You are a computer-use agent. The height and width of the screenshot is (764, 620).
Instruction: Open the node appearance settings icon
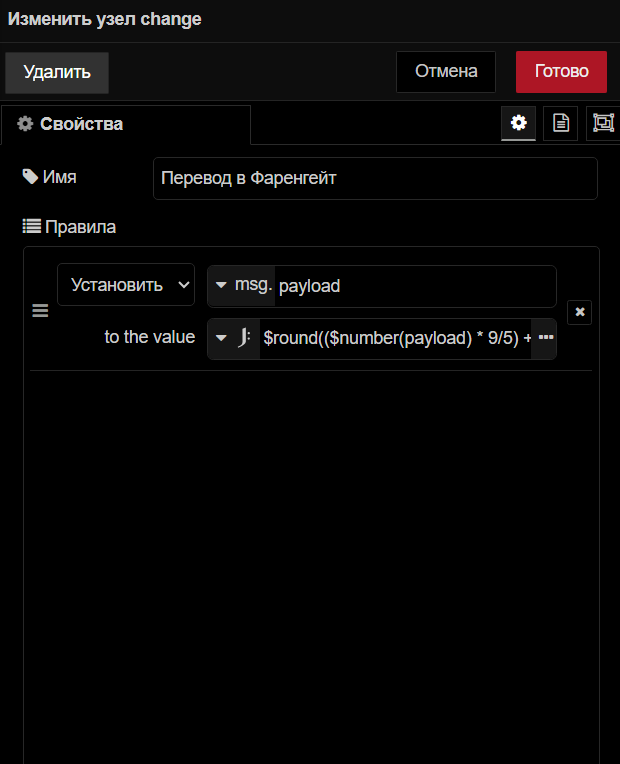pos(603,123)
